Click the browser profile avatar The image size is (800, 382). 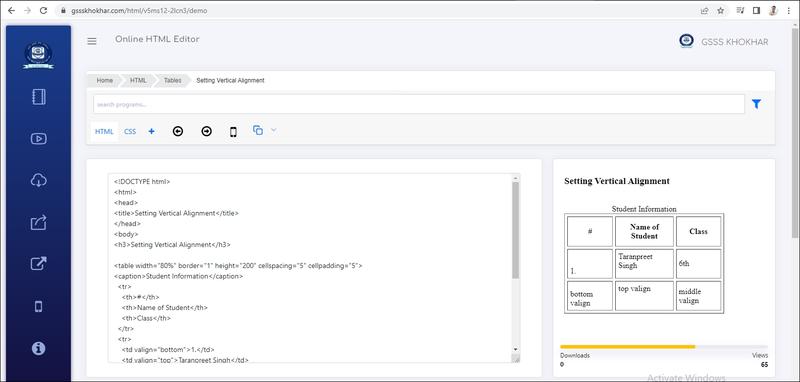coord(773,10)
